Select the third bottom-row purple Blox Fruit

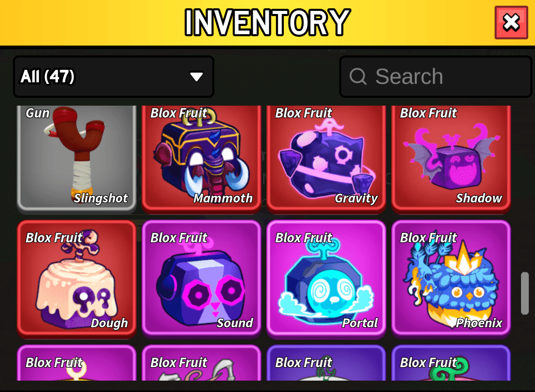pos(326,363)
